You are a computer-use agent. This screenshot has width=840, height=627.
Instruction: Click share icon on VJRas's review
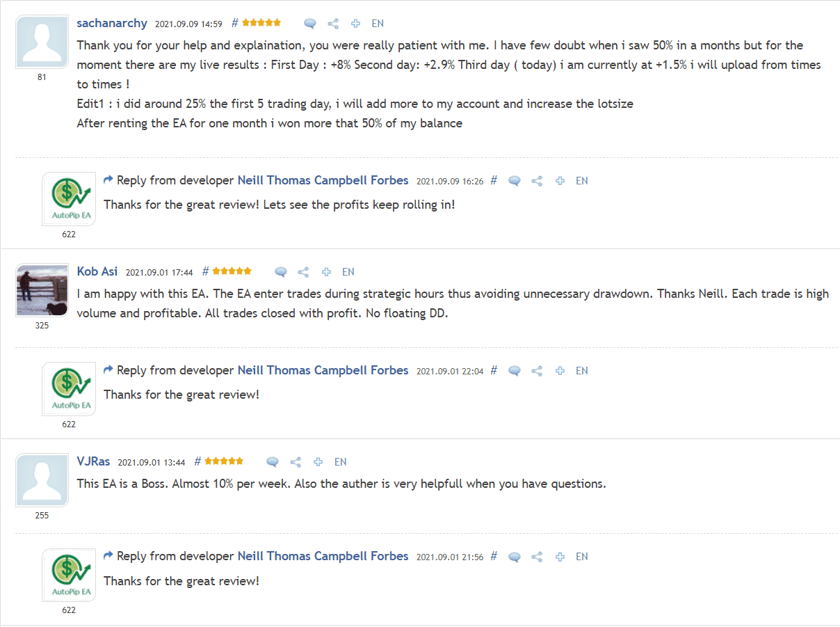[x=296, y=462]
